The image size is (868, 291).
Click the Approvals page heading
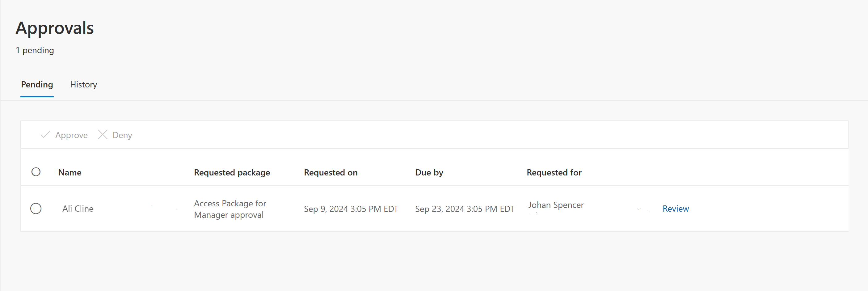[x=55, y=27]
